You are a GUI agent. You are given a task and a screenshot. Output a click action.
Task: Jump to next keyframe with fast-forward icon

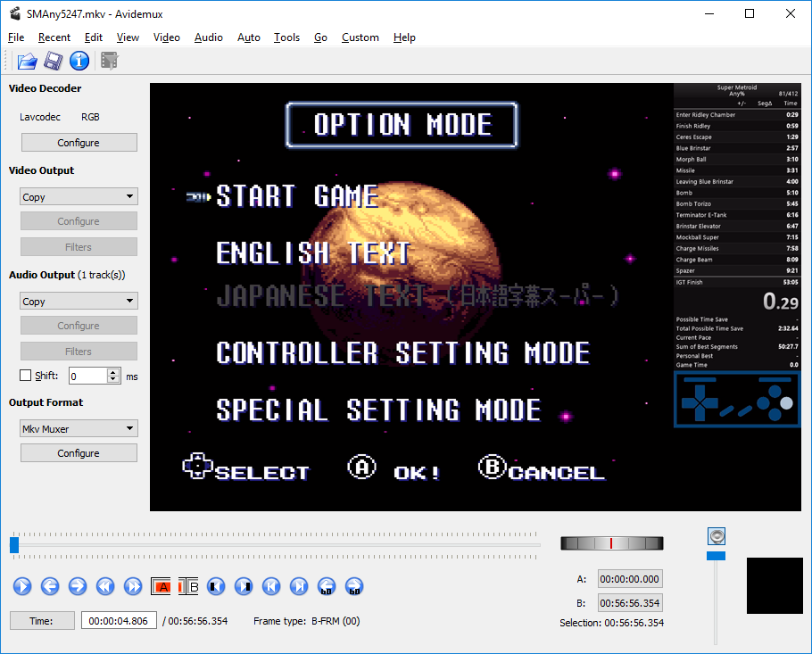tap(133, 587)
